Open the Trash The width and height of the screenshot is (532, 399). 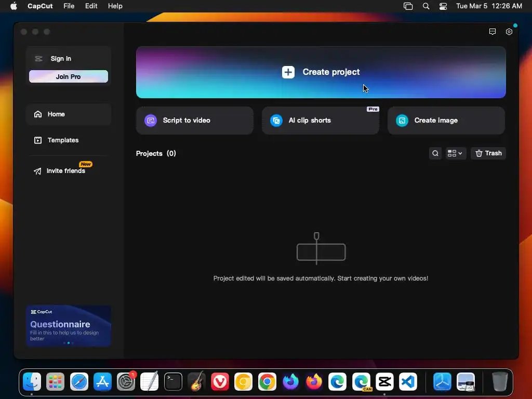[x=488, y=153]
